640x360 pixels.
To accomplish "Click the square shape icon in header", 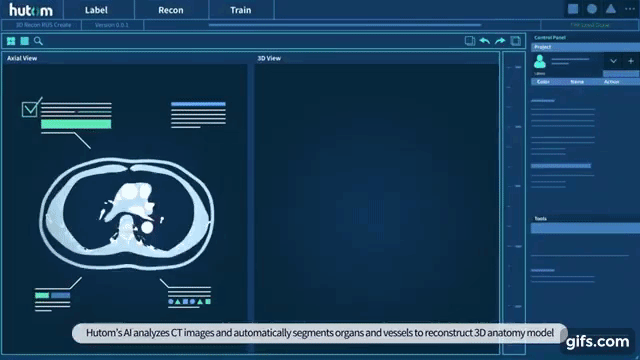I will tap(573, 9).
